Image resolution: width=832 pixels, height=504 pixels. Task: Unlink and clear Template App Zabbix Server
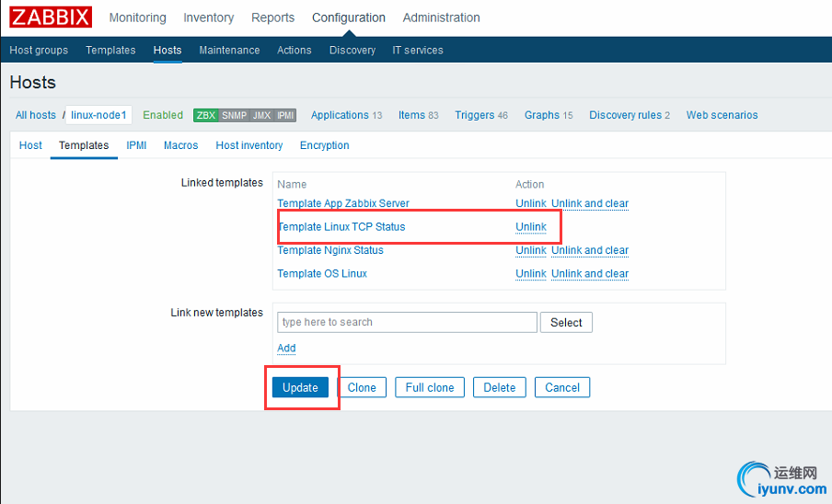(590, 203)
